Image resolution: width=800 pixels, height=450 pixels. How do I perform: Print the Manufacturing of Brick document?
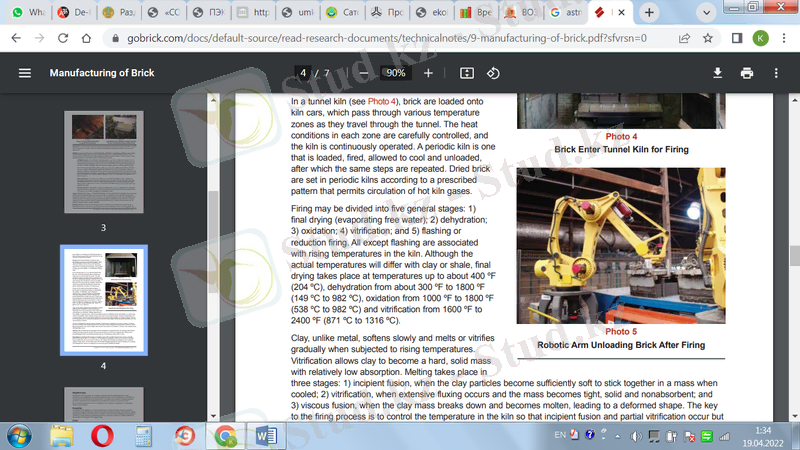746,73
